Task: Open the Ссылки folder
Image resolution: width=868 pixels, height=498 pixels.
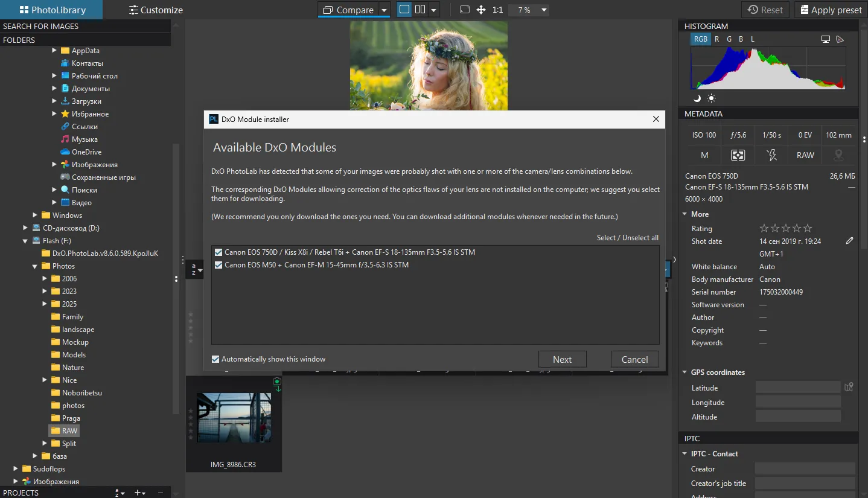Action: (x=85, y=127)
